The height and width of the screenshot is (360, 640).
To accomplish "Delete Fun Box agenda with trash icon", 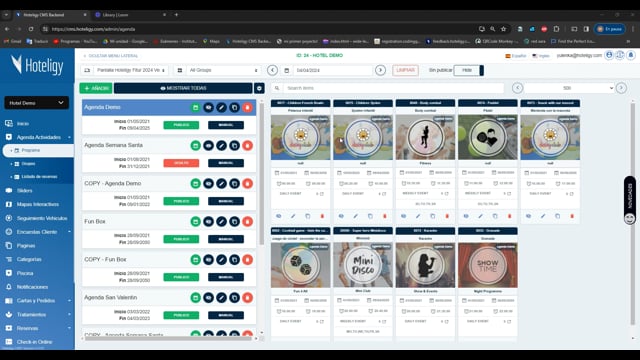I will tap(247, 222).
